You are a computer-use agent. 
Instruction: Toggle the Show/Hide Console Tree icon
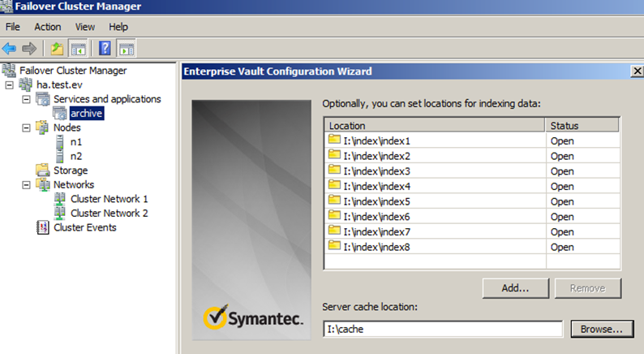click(x=78, y=49)
